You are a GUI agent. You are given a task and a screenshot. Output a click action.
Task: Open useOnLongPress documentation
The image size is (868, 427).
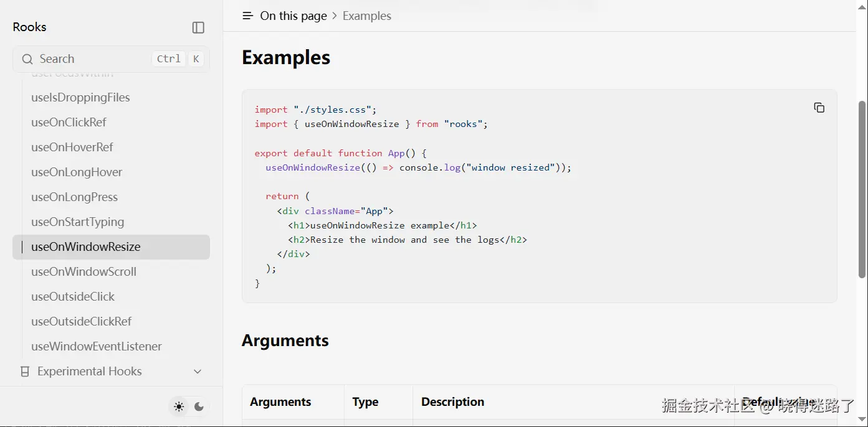(74, 197)
